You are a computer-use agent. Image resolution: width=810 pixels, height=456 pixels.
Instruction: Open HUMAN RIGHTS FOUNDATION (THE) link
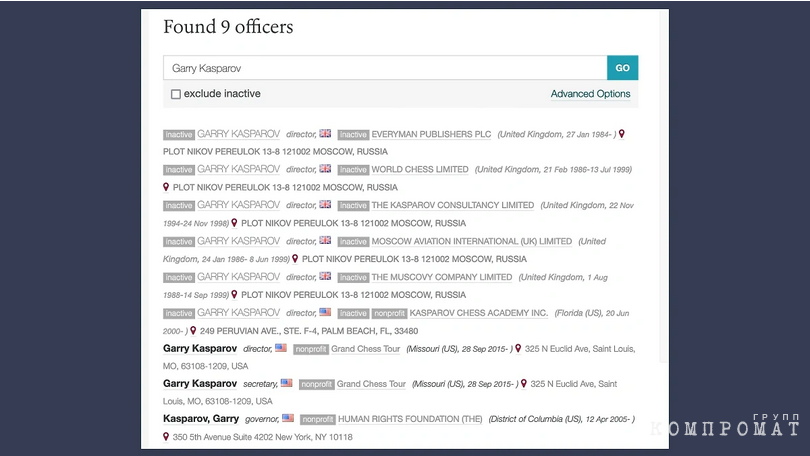pos(410,419)
